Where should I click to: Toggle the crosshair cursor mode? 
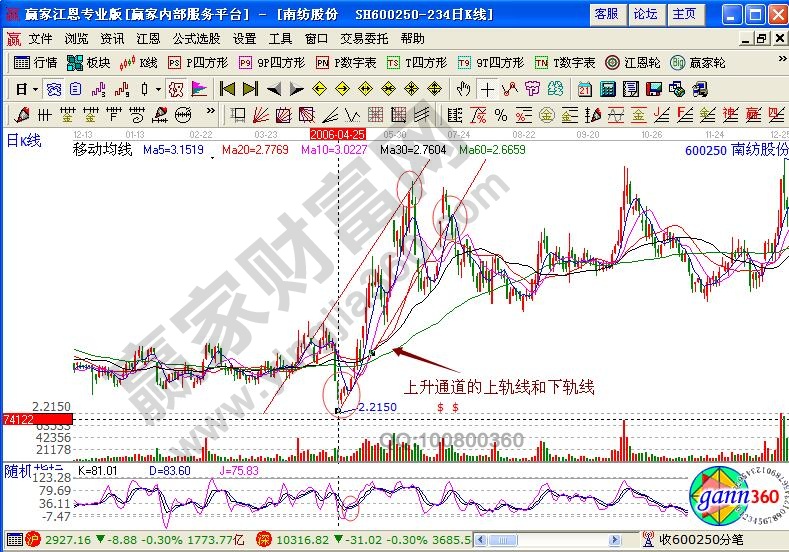(x=487, y=88)
